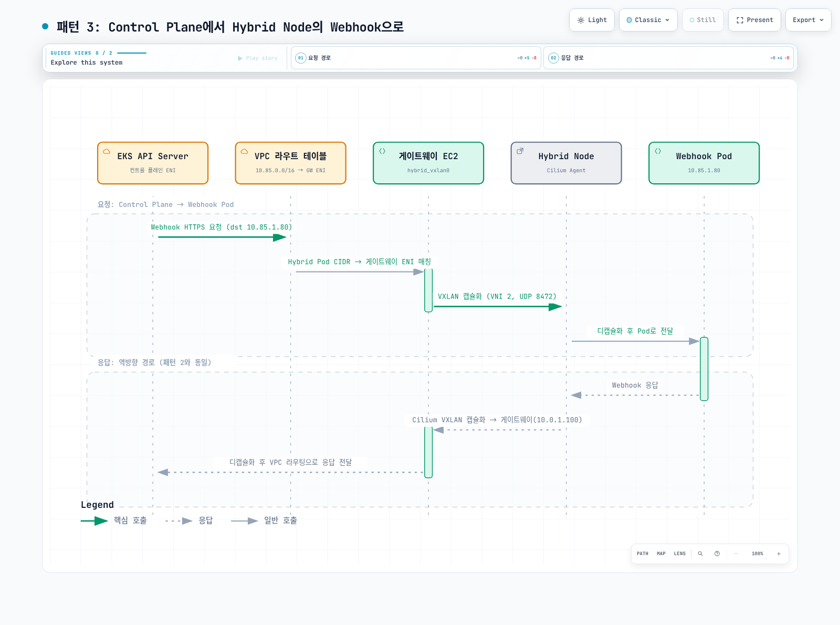The height and width of the screenshot is (625, 840).
Task: Switch to PATH mode
Action: coord(643,554)
